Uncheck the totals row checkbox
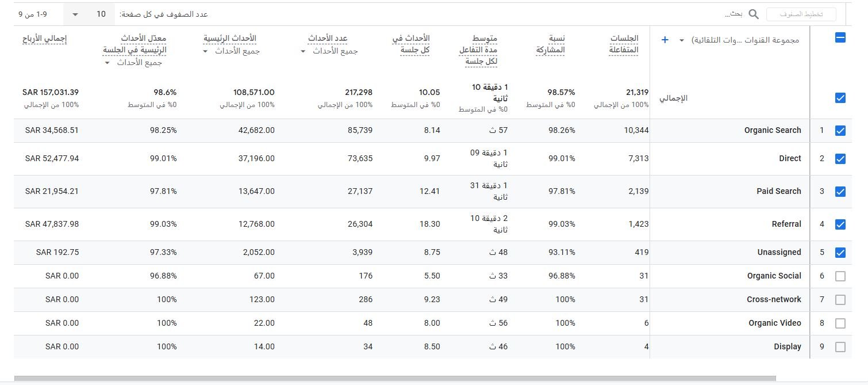868x385 pixels. click(840, 98)
